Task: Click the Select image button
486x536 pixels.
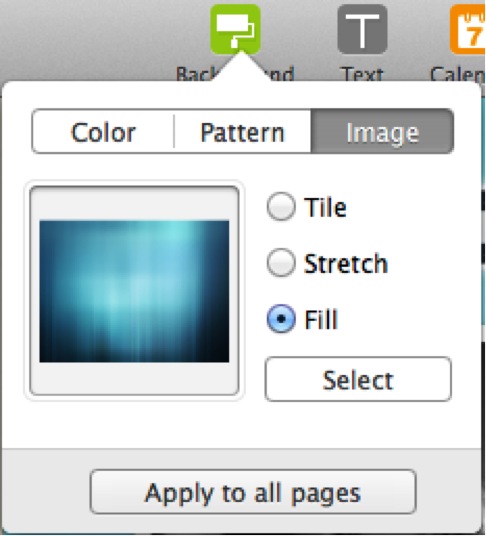Action: pyautogui.click(x=358, y=379)
